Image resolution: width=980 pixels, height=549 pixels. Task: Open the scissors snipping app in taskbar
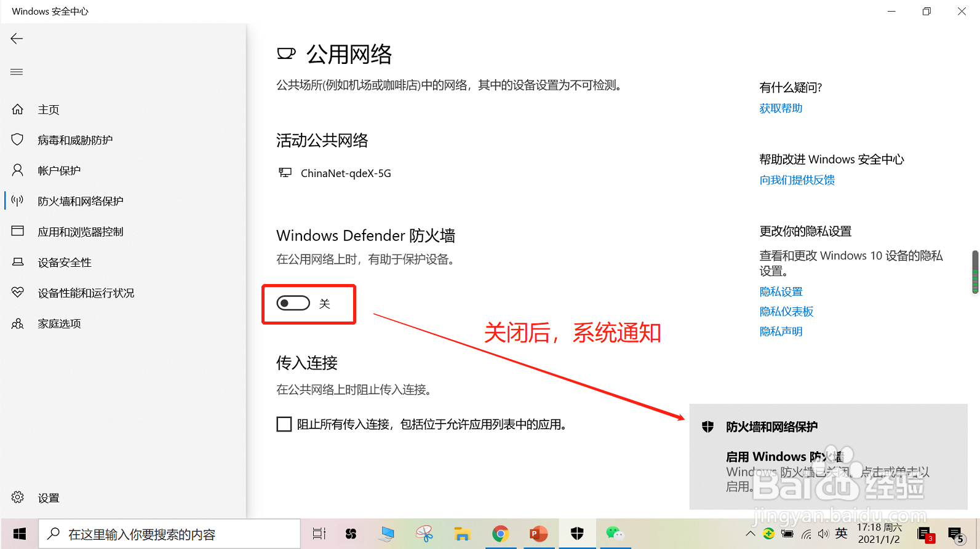(424, 534)
